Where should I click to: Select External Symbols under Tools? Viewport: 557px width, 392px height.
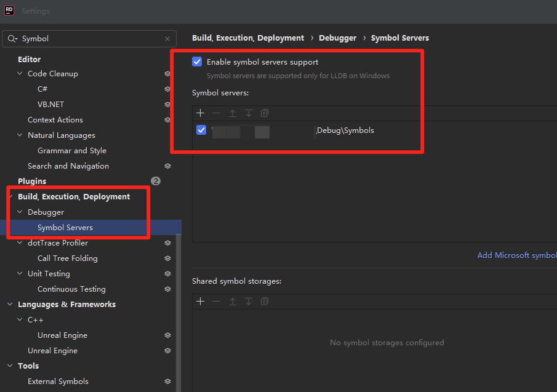pyautogui.click(x=58, y=382)
